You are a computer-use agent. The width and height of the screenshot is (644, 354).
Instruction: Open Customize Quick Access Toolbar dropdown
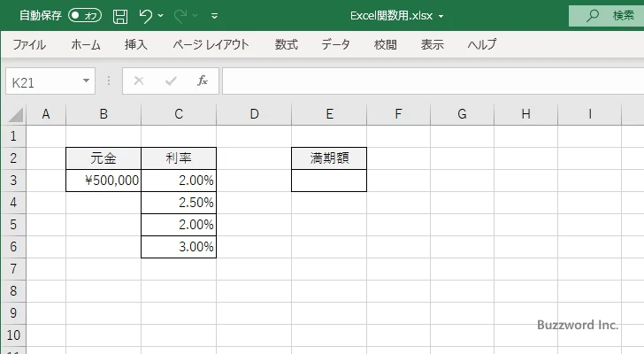pos(214,16)
